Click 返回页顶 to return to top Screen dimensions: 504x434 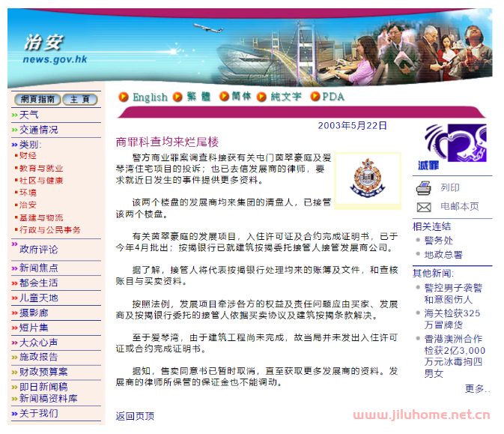tap(135, 416)
